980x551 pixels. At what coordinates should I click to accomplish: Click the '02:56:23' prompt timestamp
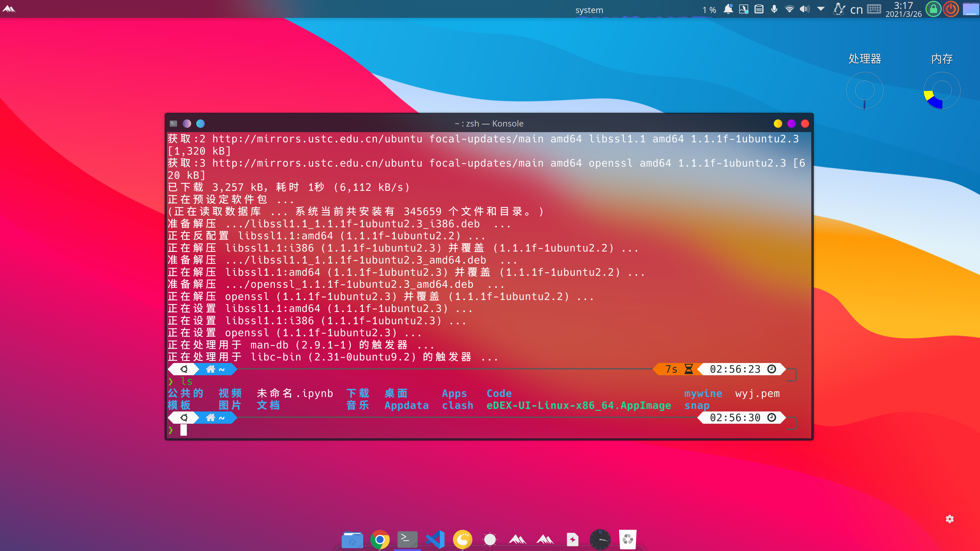pos(735,369)
